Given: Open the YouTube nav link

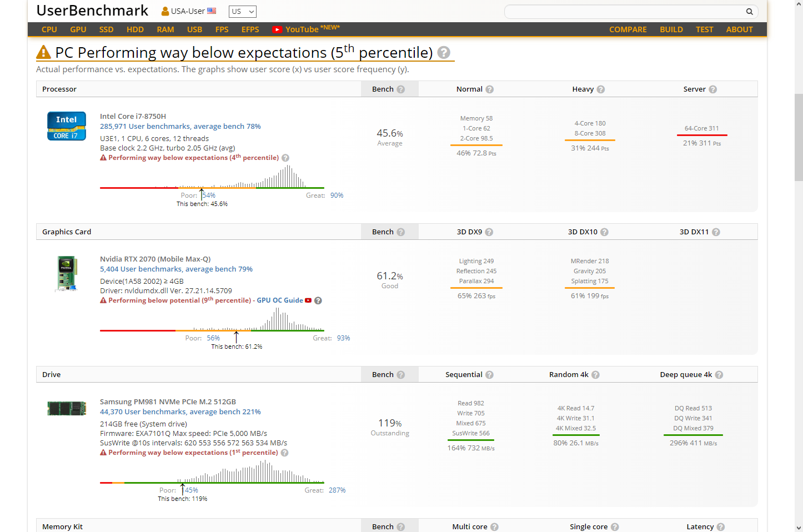Looking at the screenshot, I should (306, 29).
